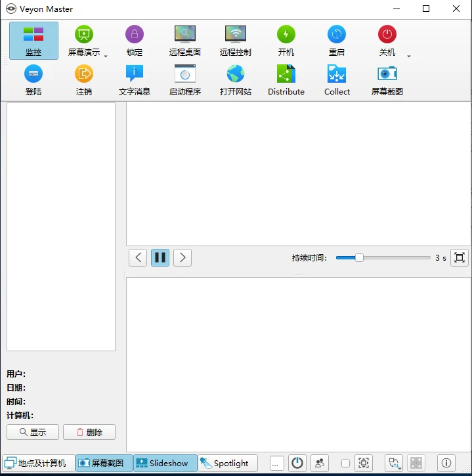Viewport: 472px width, 476px height.
Task: Toggle powered-on computers filter
Action: tap(297, 464)
